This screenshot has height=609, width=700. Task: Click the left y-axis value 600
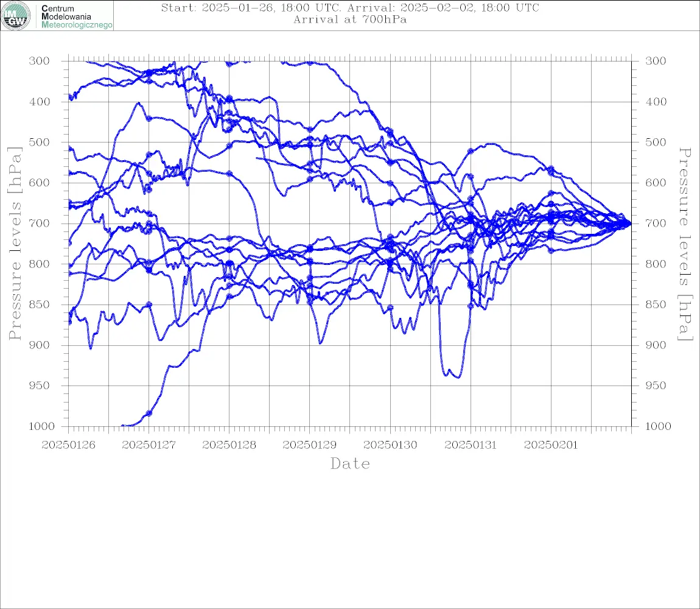coord(40,183)
